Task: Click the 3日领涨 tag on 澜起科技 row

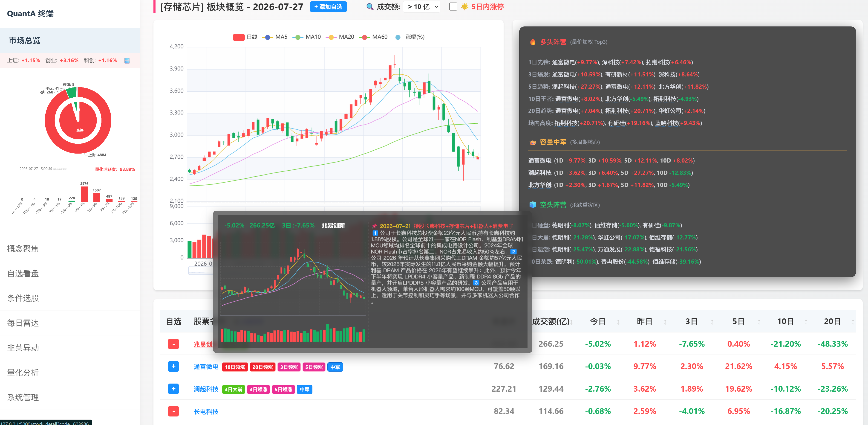Action: pyautogui.click(x=258, y=390)
